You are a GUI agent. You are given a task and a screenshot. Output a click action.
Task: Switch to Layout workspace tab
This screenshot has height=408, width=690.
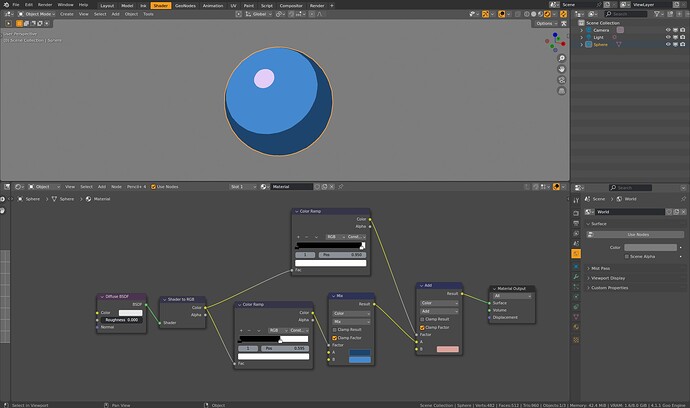[x=107, y=6]
